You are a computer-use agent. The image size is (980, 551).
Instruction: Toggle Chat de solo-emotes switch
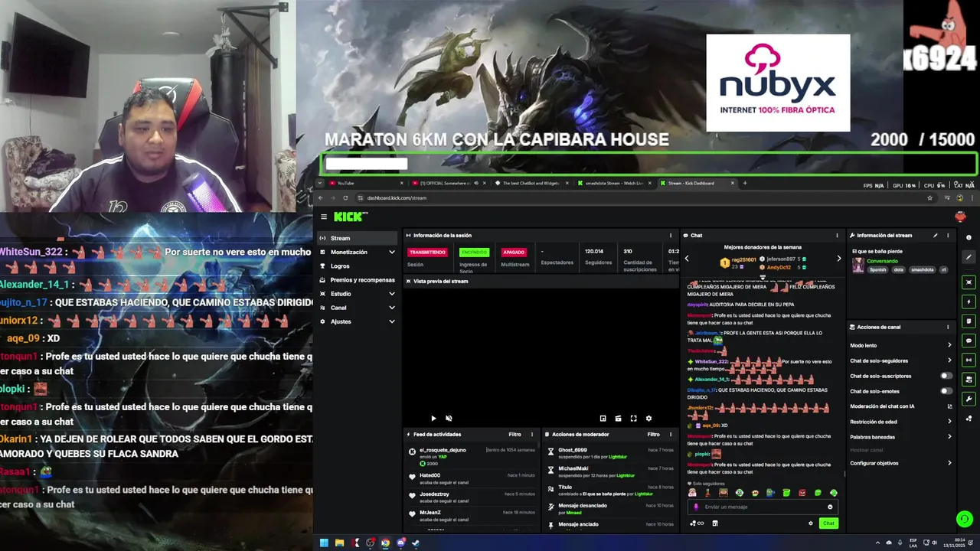pyautogui.click(x=946, y=391)
